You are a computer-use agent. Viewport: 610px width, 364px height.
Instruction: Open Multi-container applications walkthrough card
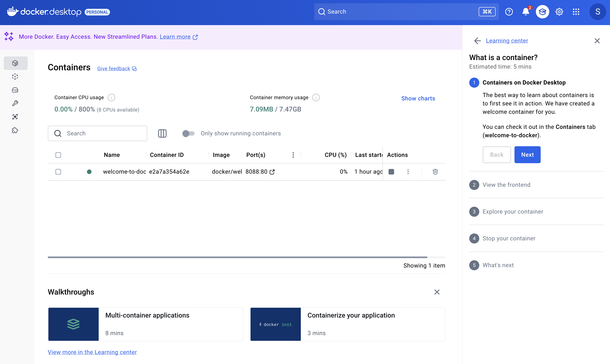145,324
